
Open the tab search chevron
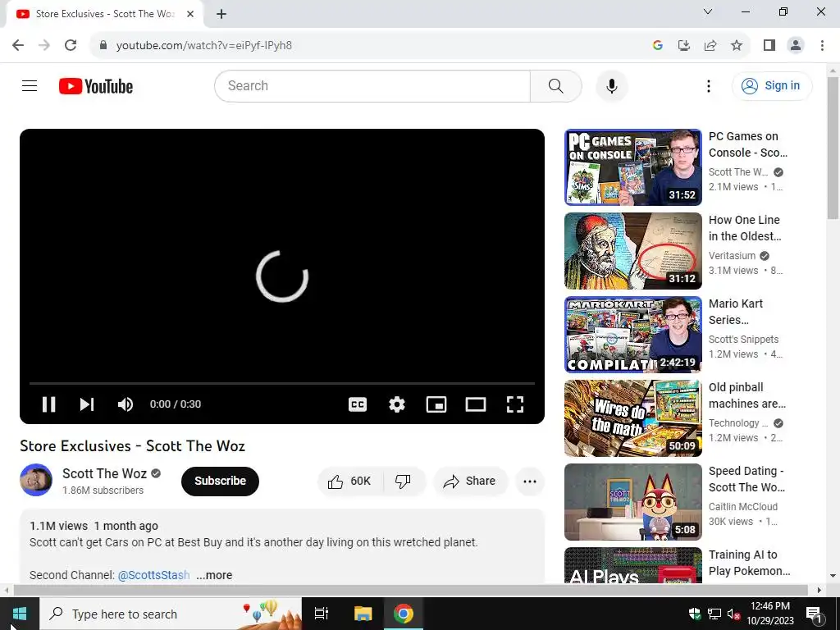point(708,11)
